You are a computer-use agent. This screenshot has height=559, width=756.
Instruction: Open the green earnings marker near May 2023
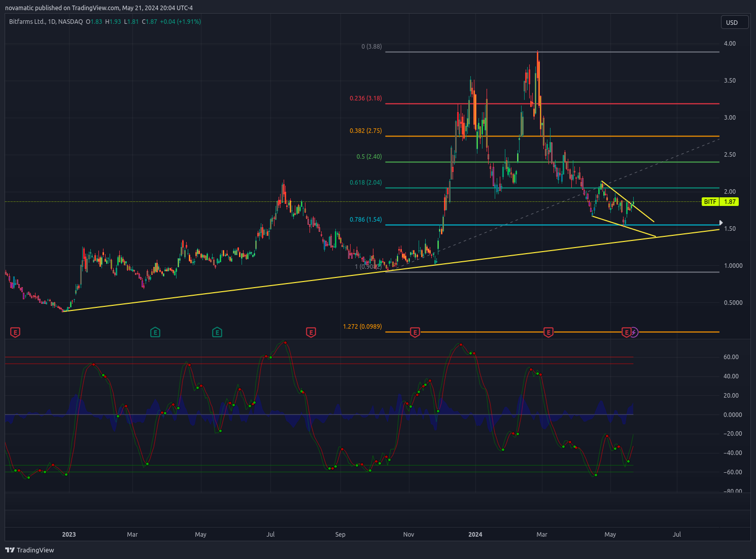217,333
